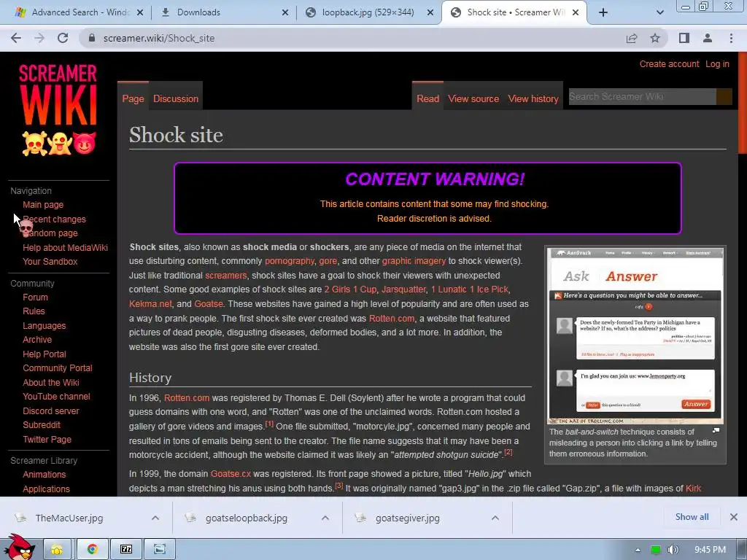
Task: Open Discord server link
Action: click(51, 411)
